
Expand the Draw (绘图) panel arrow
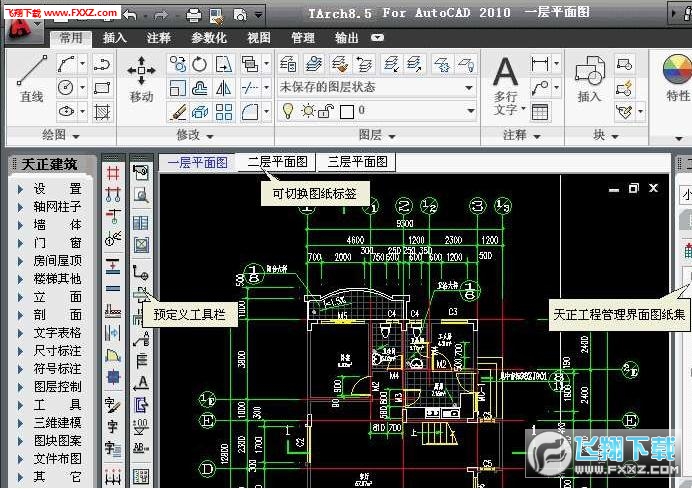pos(76,136)
